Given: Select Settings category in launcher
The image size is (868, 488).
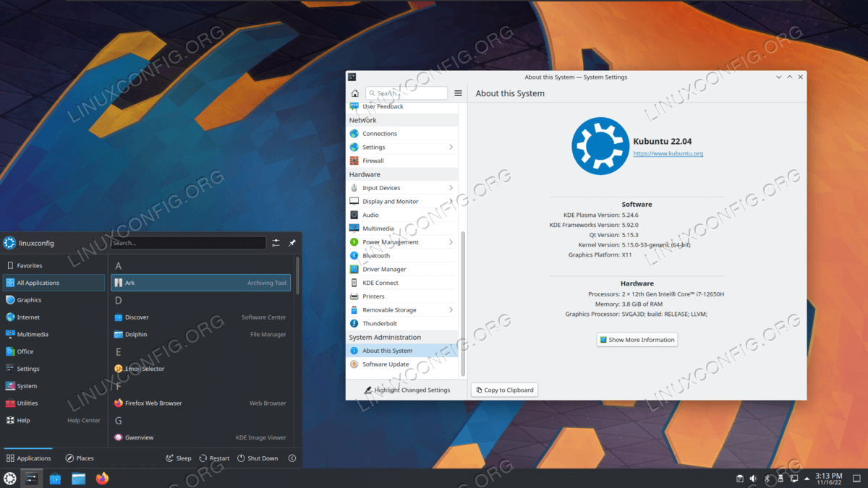Looking at the screenshot, I should 54,369.
